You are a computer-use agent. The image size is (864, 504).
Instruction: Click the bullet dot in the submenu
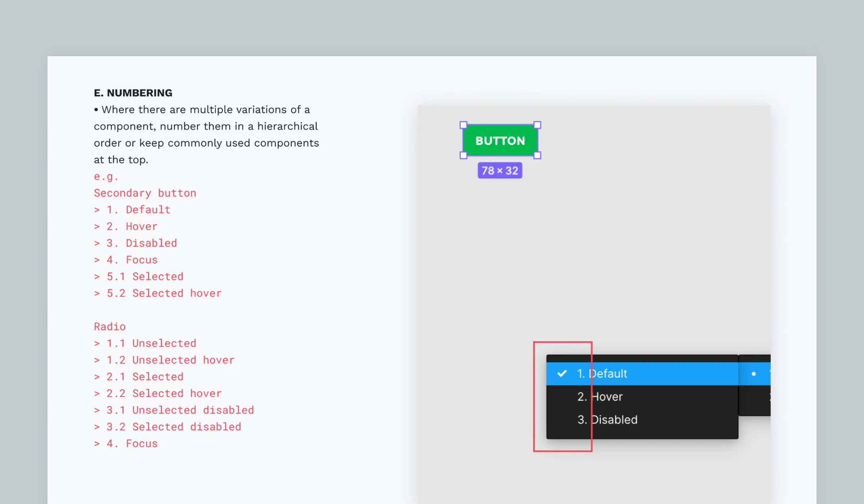pyautogui.click(x=753, y=374)
